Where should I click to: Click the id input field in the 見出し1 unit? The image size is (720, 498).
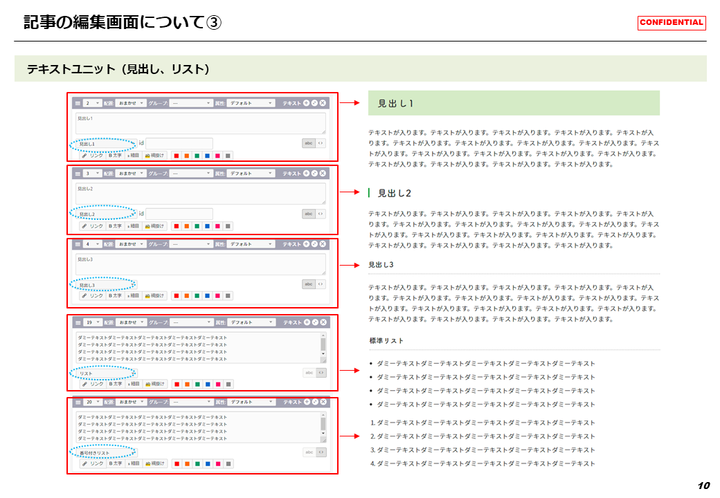(x=180, y=143)
